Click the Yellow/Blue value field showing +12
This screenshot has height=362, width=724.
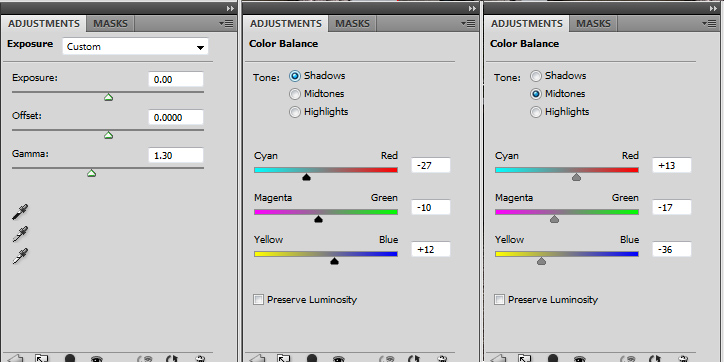click(x=431, y=249)
